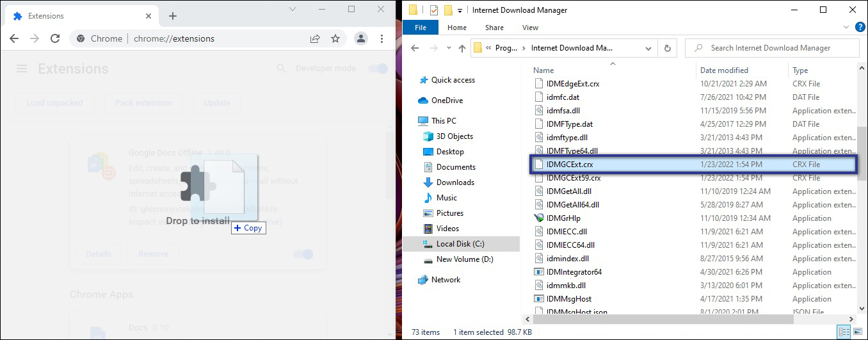Click the share page icon in Chrome

click(315, 38)
